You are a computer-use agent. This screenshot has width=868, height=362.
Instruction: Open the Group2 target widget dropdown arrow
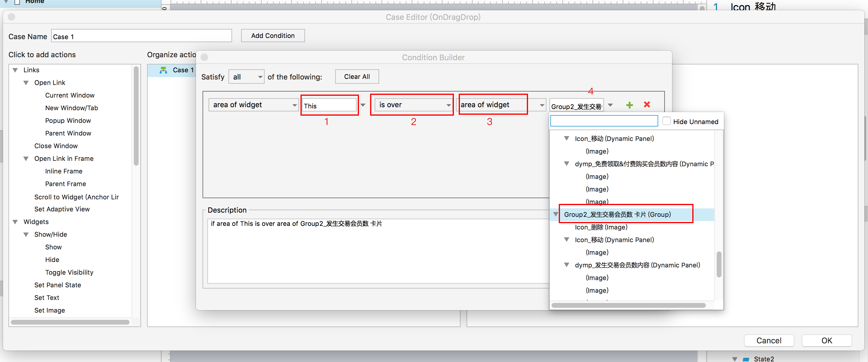pos(610,105)
